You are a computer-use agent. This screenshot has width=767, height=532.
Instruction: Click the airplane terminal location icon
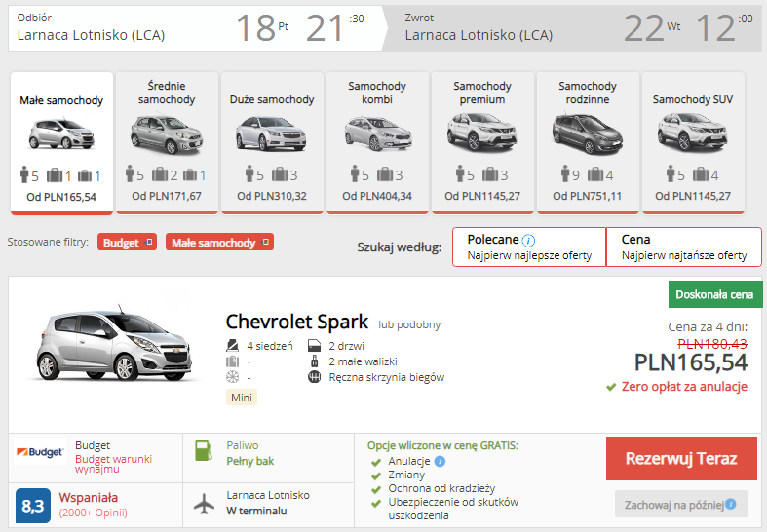tap(204, 504)
